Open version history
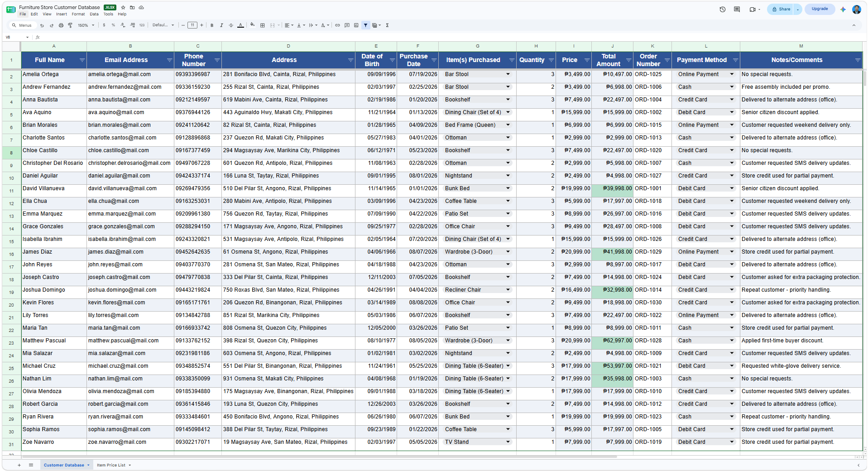The width and height of the screenshot is (868, 471). 723,9
